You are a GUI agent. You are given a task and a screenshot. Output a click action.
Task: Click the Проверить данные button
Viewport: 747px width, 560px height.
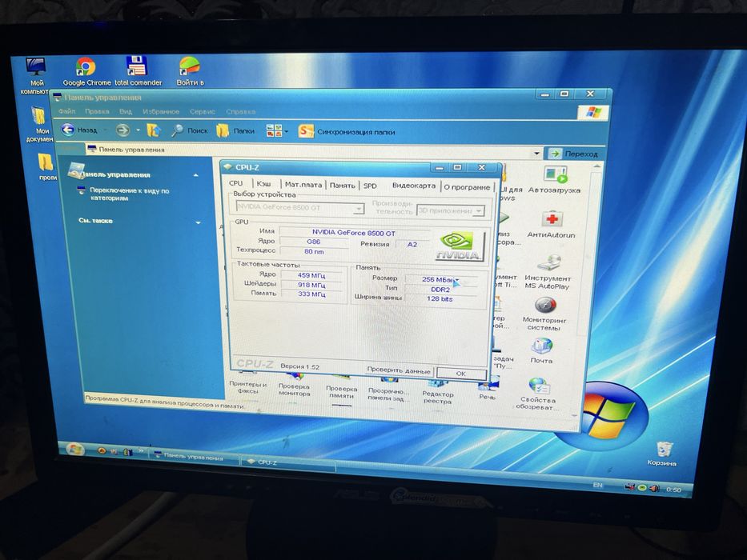point(398,370)
